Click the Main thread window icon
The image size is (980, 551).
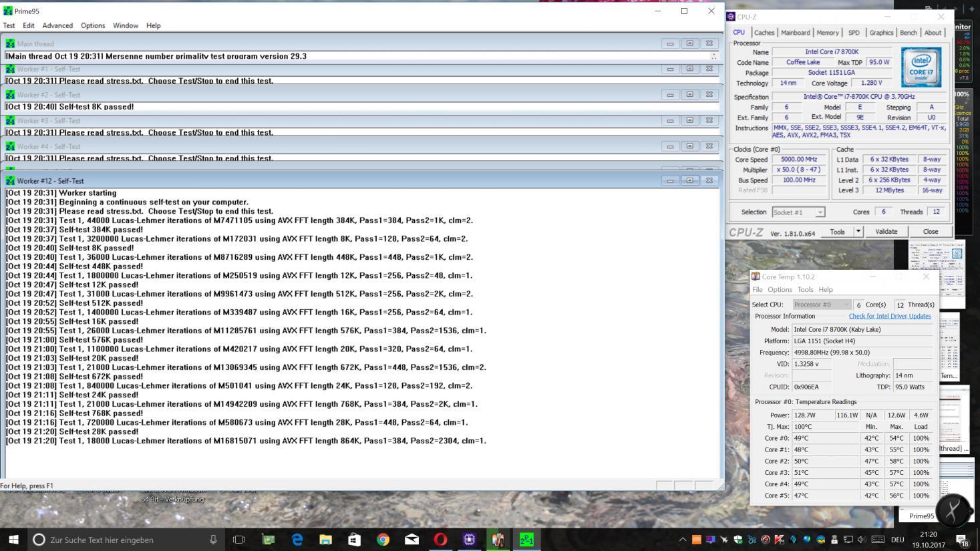click(10, 43)
